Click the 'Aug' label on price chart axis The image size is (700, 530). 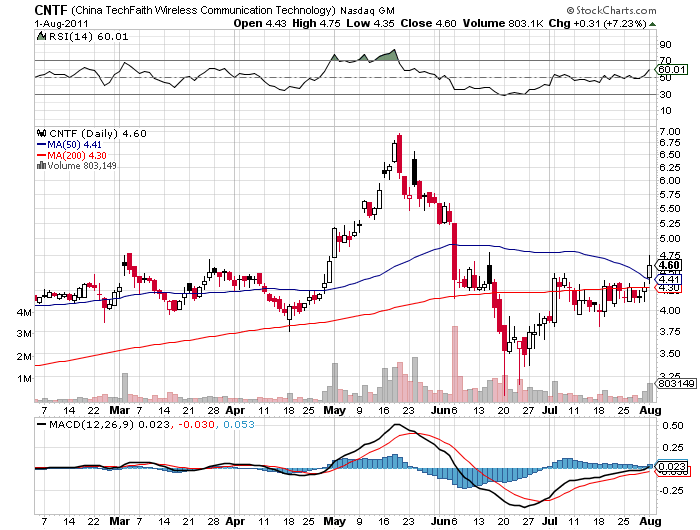pyautogui.click(x=650, y=410)
